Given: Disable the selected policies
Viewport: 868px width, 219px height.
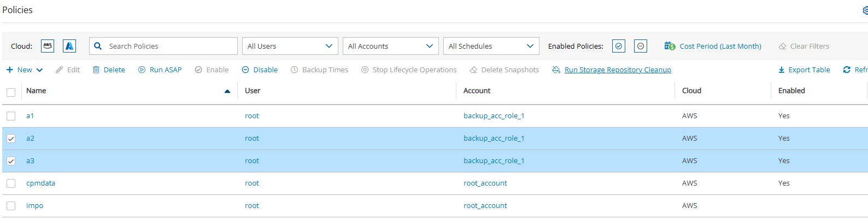Looking at the screenshot, I should point(260,70).
